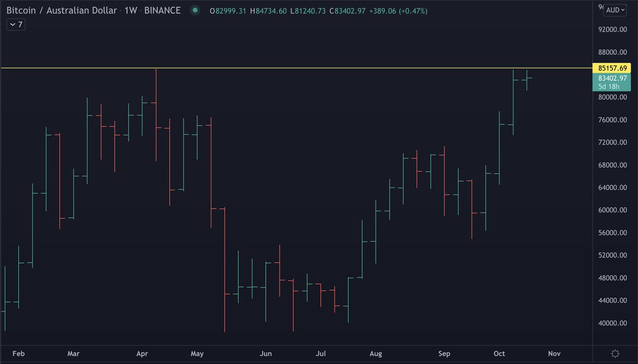Click the Sep label on time axis
Viewport: 638px width, 364px height.
coord(444,353)
